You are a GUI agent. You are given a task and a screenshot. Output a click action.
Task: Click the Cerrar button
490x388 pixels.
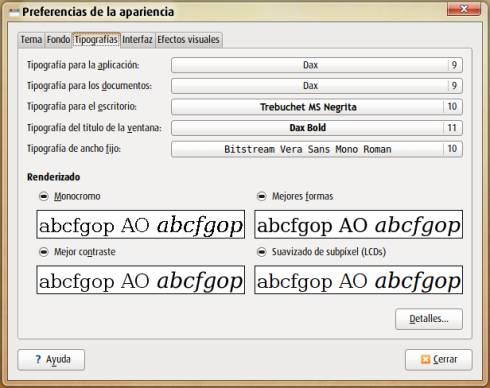[x=439, y=360]
